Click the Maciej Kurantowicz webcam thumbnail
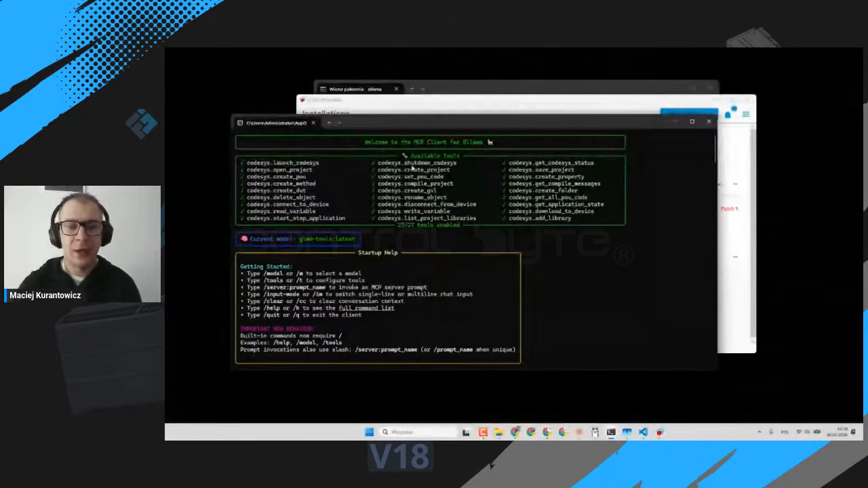The image size is (868, 488). click(83, 243)
